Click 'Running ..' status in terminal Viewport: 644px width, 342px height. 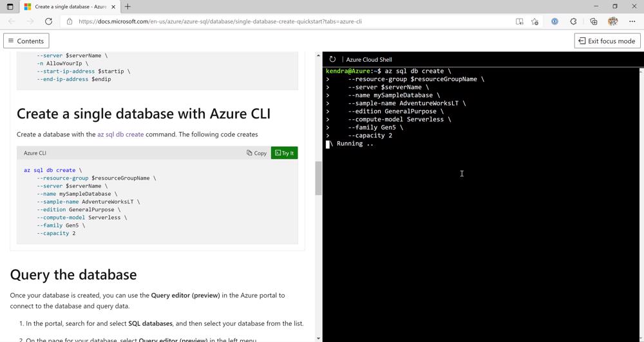pos(355,143)
